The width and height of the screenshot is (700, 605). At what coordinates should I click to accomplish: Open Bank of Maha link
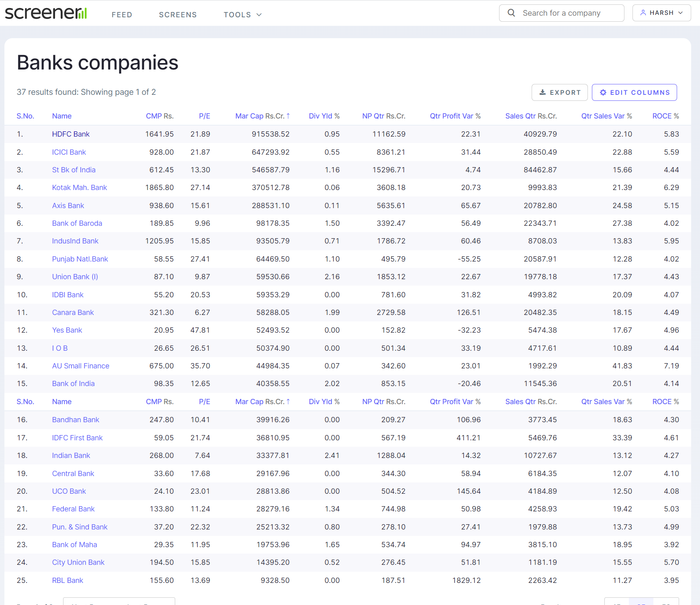click(75, 545)
